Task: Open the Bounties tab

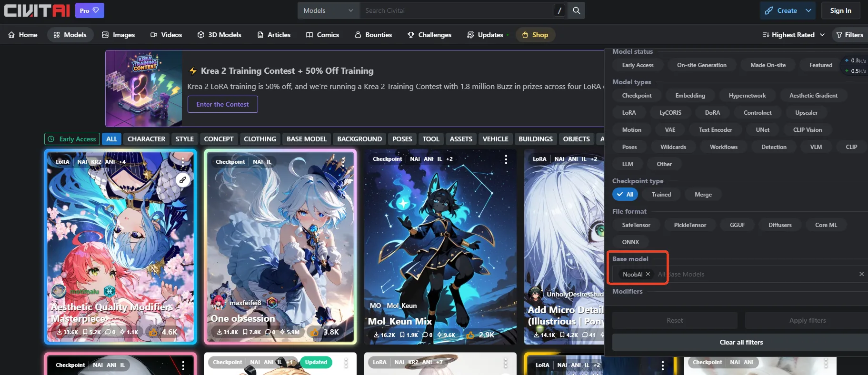Action: (374, 35)
